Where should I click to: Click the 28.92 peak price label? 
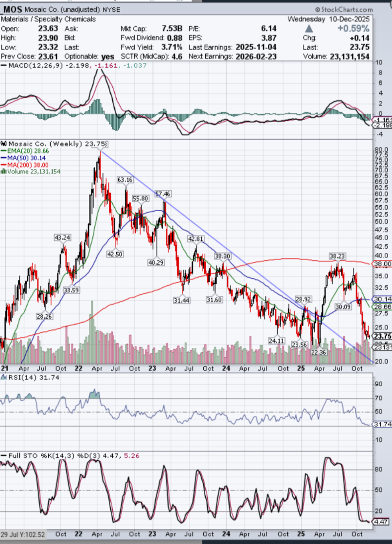point(303,299)
